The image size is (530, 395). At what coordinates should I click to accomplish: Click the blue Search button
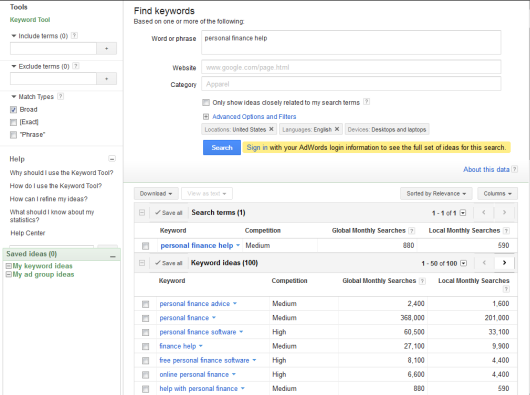pos(222,148)
